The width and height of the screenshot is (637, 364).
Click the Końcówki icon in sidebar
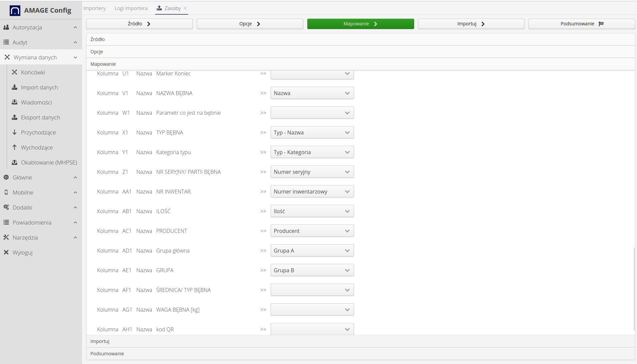(14, 72)
